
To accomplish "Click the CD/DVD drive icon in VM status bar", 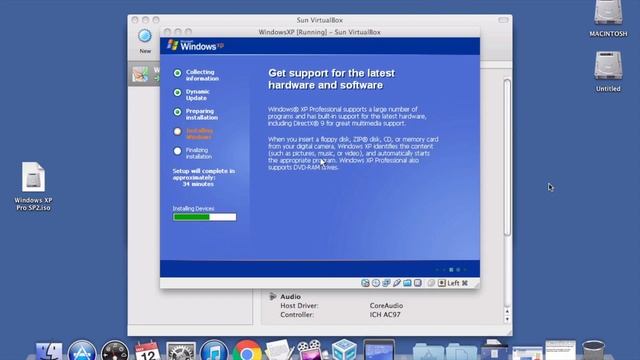I will coord(376,283).
